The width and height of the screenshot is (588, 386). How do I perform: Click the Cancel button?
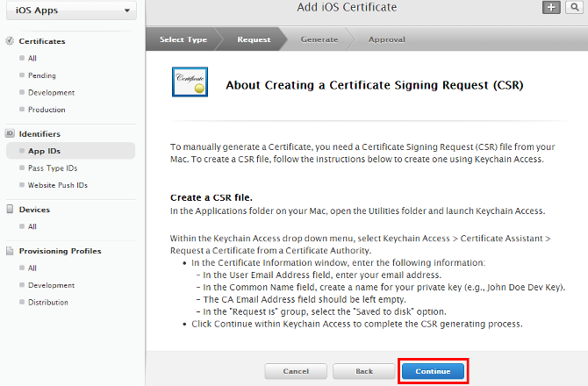(296, 371)
